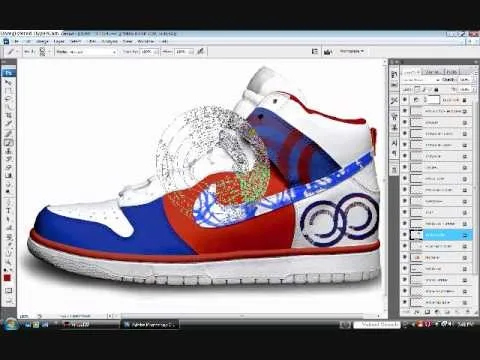The height and width of the screenshot is (360, 480).
Task: Open the brush preset picker dropdown
Action: tap(49, 52)
